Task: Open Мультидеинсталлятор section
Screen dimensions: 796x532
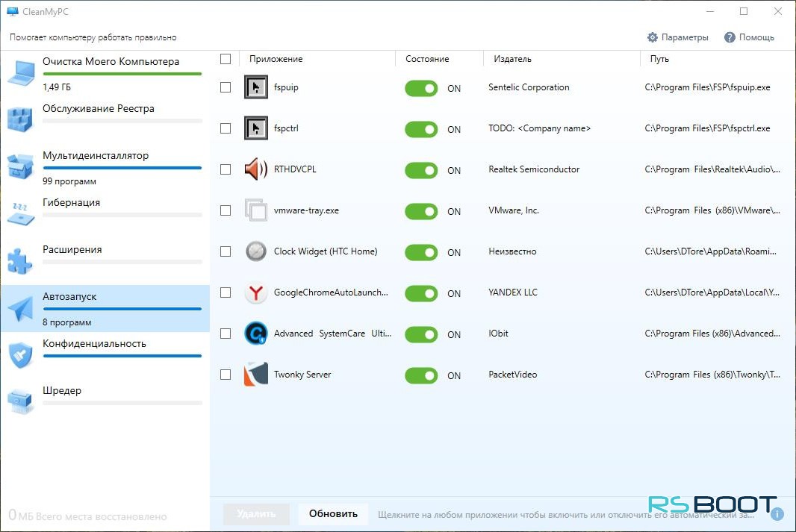Action: coord(105,167)
